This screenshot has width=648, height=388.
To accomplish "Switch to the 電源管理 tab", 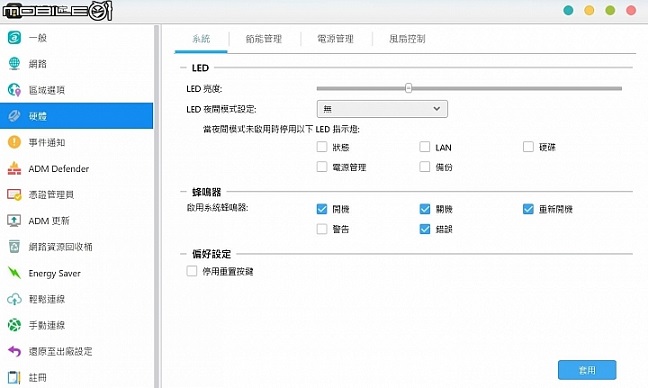I will (335, 39).
